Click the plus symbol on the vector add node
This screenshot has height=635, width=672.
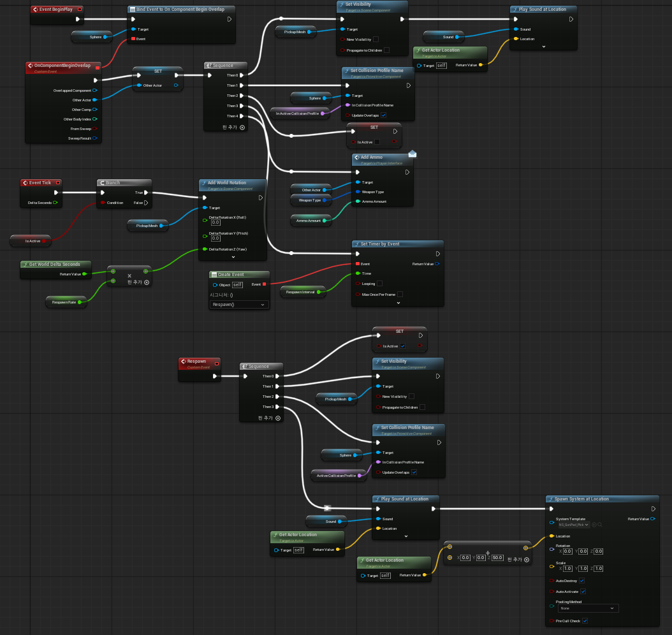tap(488, 553)
